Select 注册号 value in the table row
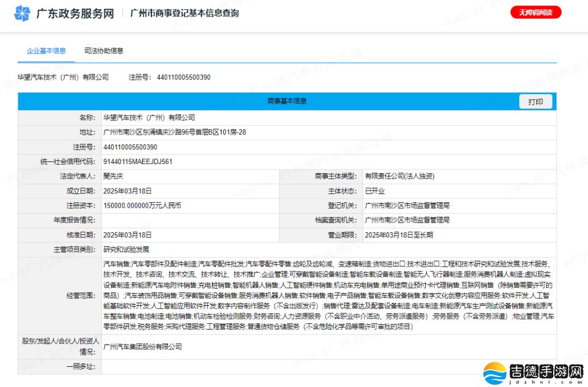Viewport: 588px width, 387px height. coord(130,147)
